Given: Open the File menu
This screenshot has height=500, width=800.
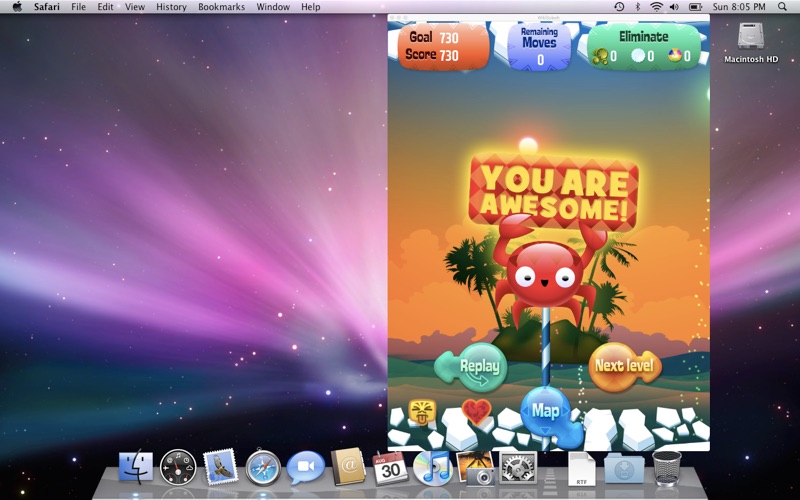Looking at the screenshot, I should coord(79,7).
